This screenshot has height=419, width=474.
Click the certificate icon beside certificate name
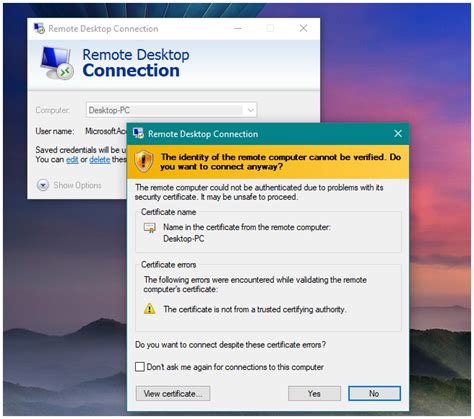(150, 228)
